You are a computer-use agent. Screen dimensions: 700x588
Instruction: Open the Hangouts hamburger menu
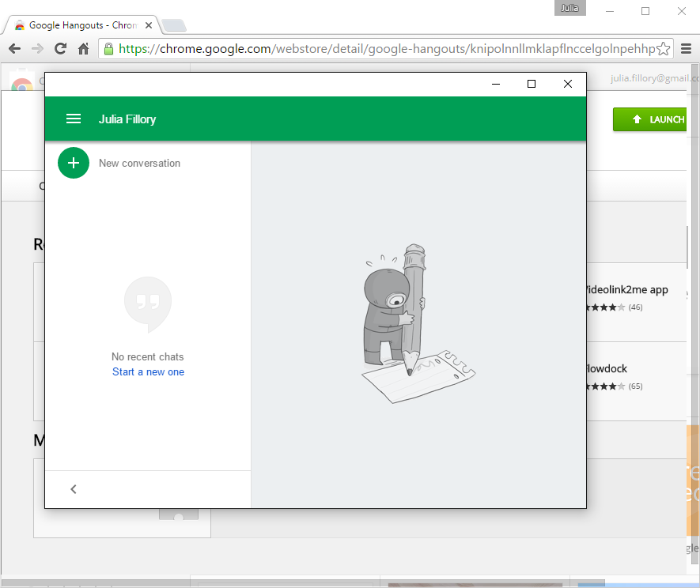[74, 119]
